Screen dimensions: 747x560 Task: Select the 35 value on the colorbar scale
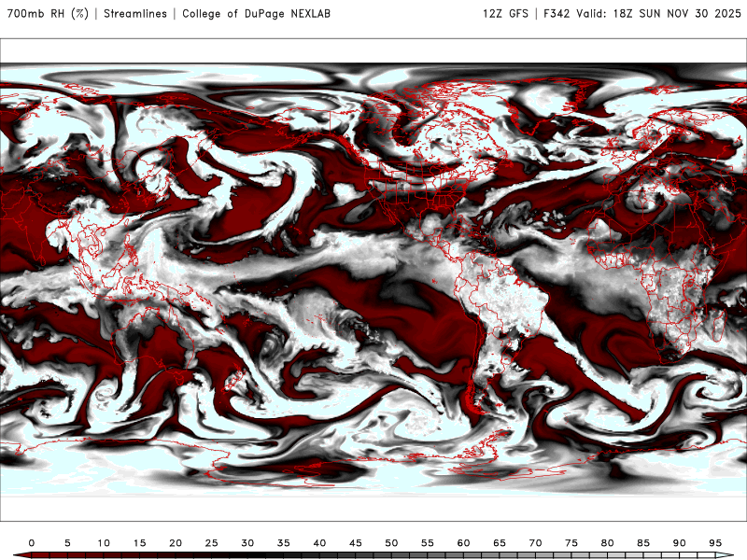click(284, 543)
